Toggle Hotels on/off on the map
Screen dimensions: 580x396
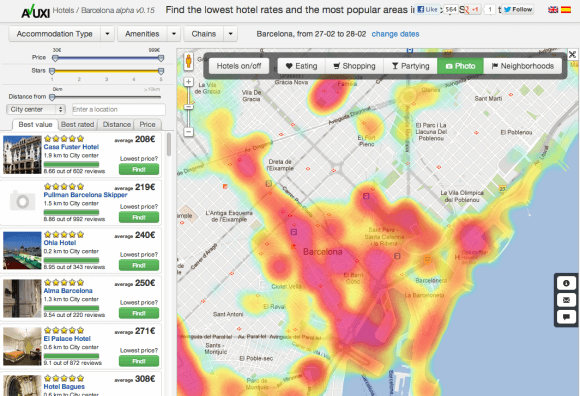(x=239, y=66)
